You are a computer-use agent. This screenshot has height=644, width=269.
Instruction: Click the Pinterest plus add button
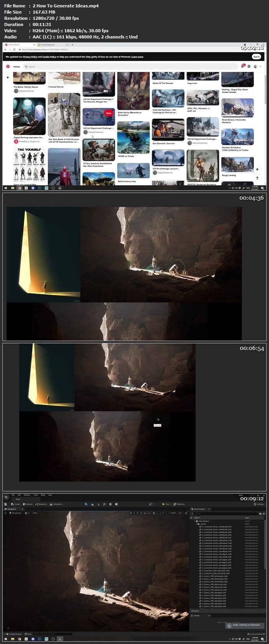[257, 169]
